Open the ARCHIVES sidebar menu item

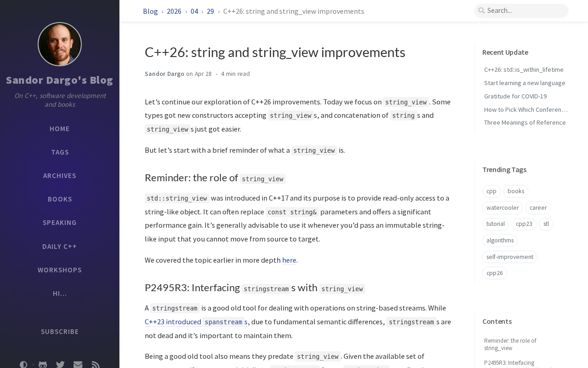tap(60, 176)
